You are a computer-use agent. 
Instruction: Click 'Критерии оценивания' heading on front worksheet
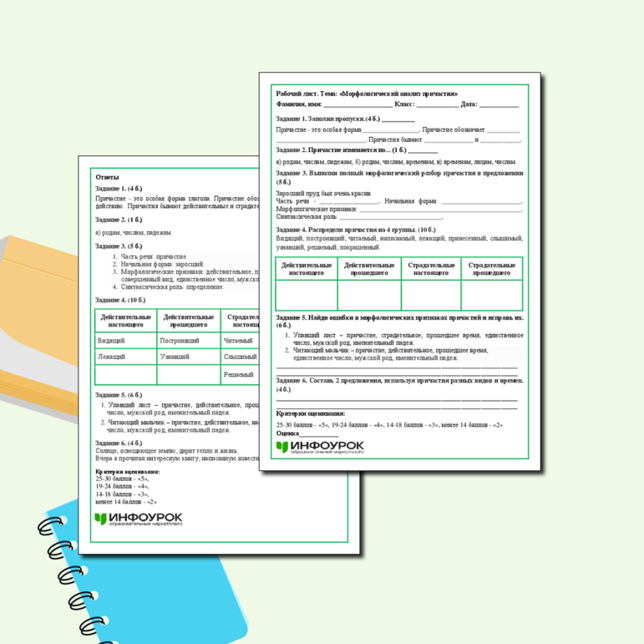coord(310,413)
